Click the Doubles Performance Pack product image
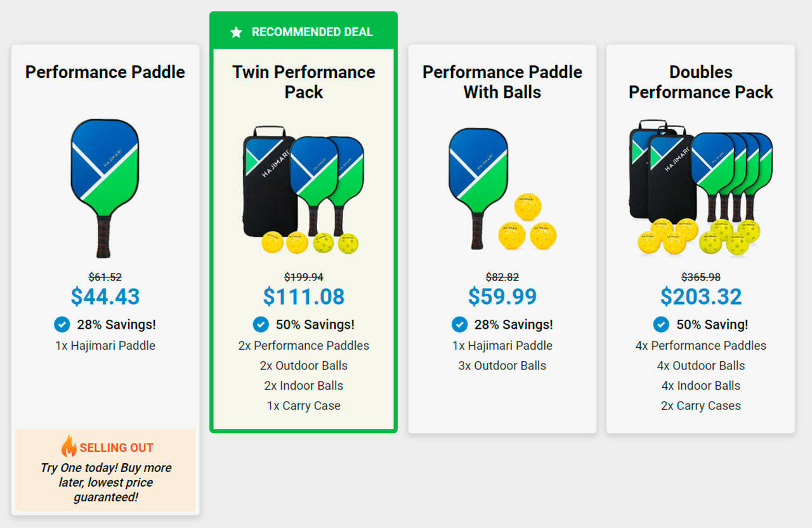Image resolution: width=812 pixels, height=528 pixels. coord(700,188)
